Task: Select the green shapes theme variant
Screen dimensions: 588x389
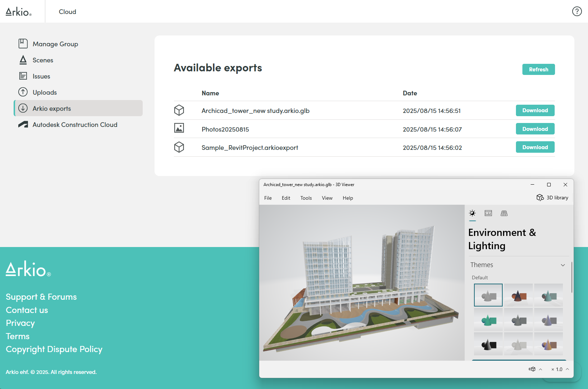Action: click(488, 319)
